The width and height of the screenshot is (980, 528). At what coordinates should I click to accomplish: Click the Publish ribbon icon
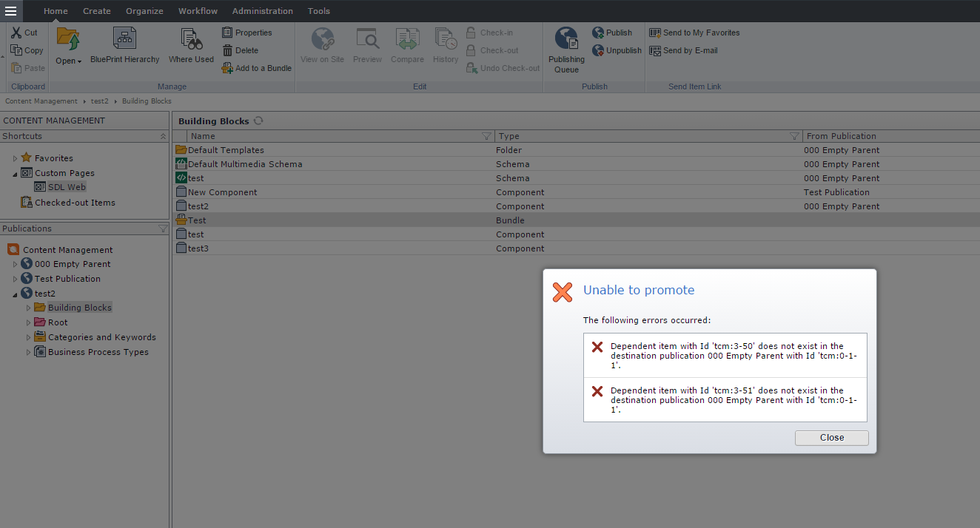[x=599, y=33]
